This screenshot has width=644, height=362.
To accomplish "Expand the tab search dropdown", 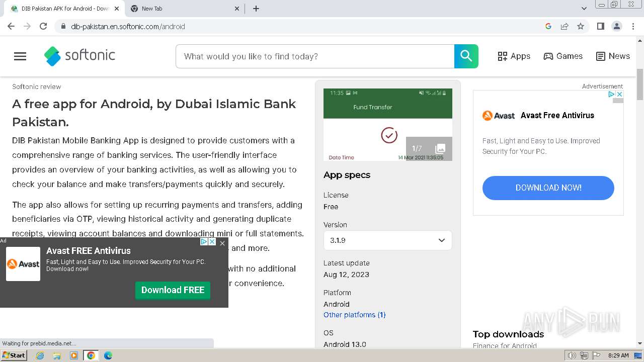I will [x=584, y=9].
